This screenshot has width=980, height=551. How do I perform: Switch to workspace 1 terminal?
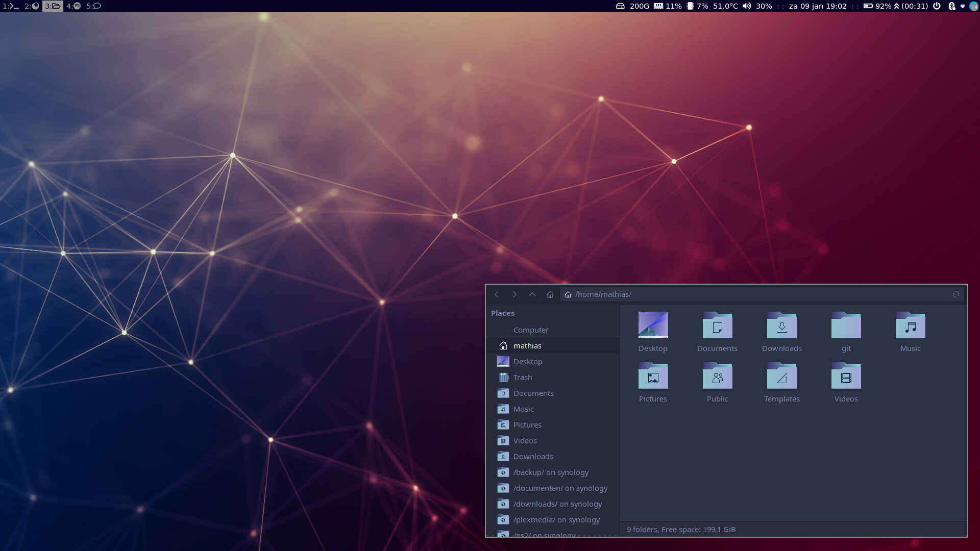coord(10,6)
